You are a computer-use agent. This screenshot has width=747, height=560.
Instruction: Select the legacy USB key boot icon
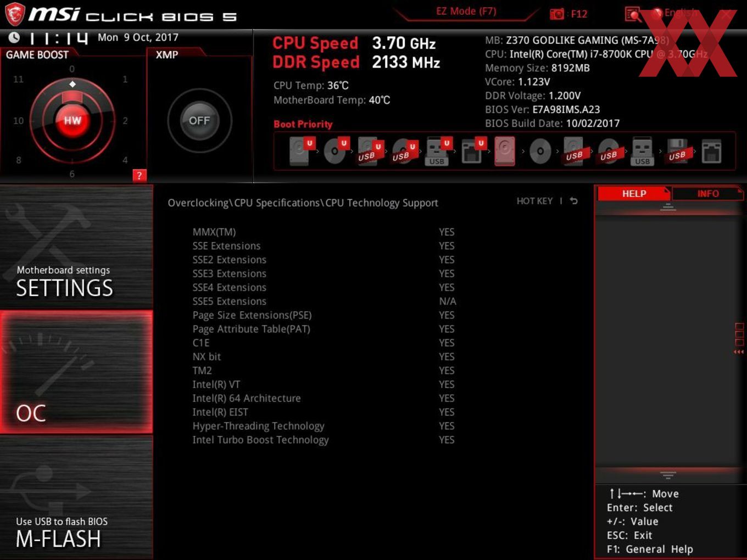click(x=642, y=151)
